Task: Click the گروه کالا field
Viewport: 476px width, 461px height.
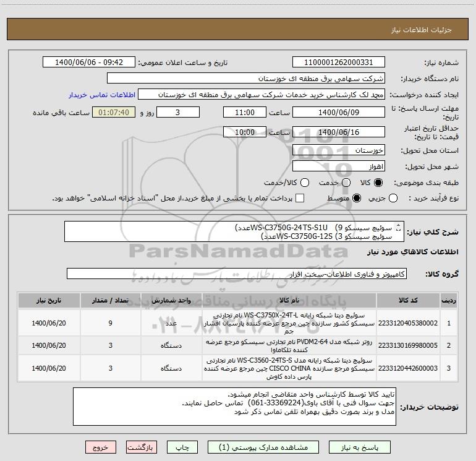Action: click(x=237, y=274)
